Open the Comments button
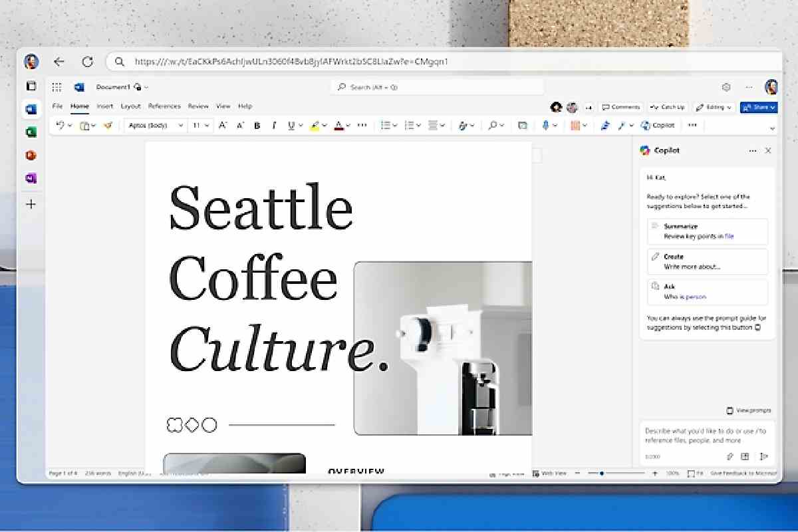This screenshot has width=798, height=532. (621, 107)
